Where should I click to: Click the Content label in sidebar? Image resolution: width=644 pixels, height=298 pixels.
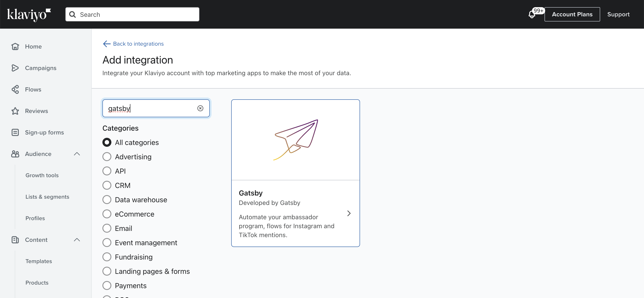click(36, 240)
